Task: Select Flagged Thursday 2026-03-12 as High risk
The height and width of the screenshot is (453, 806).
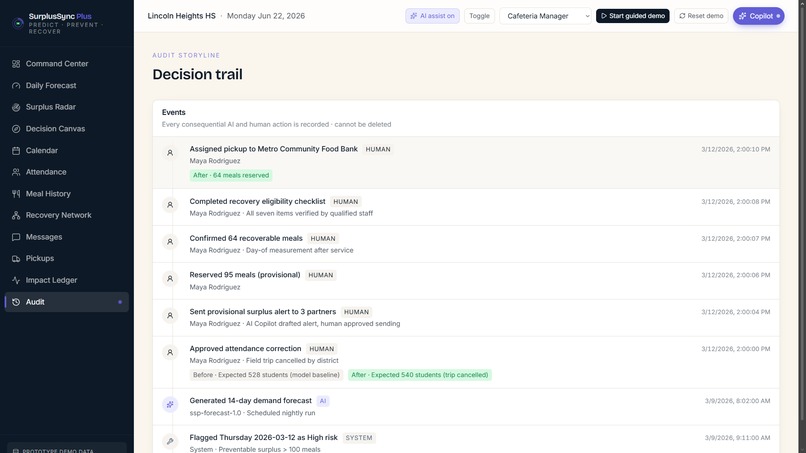Action: (466, 440)
